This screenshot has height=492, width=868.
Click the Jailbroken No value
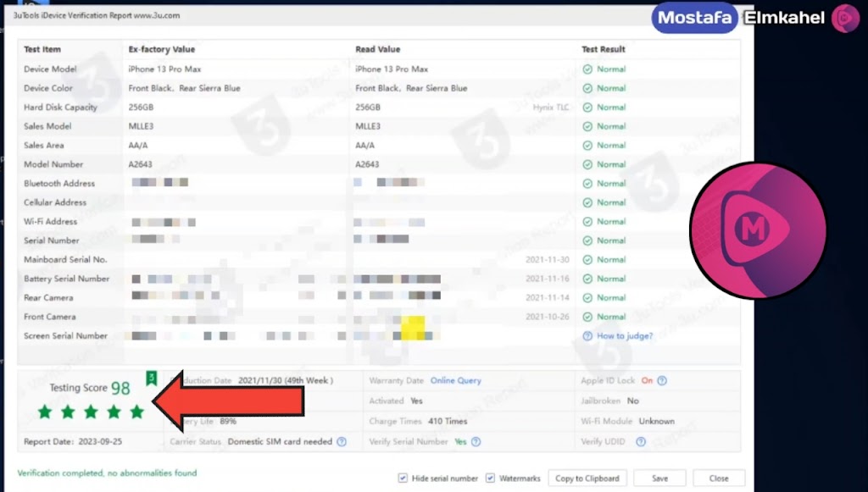[x=632, y=401]
